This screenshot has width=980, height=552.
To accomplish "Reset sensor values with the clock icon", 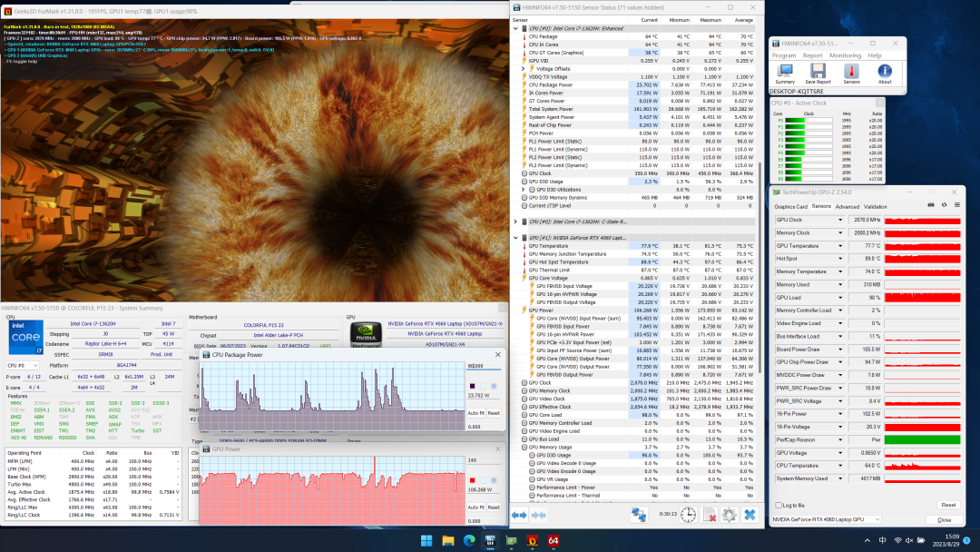I will coord(689,515).
